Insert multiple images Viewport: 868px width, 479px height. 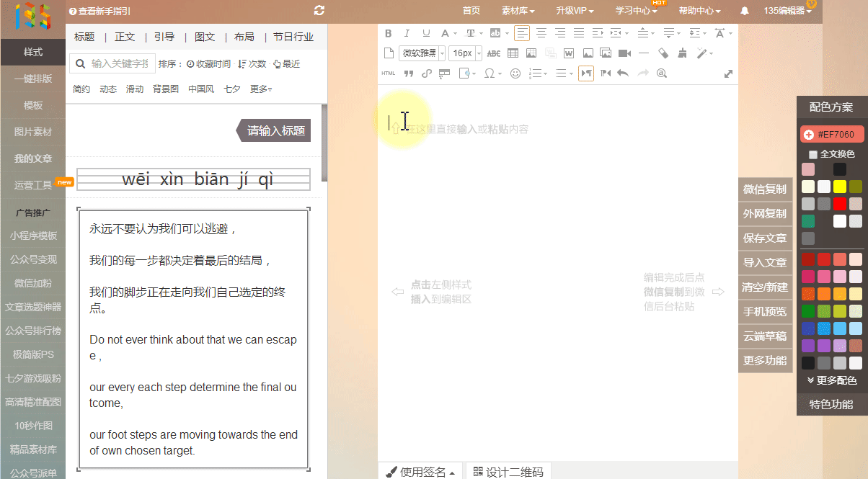pyautogui.click(x=606, y=53)
